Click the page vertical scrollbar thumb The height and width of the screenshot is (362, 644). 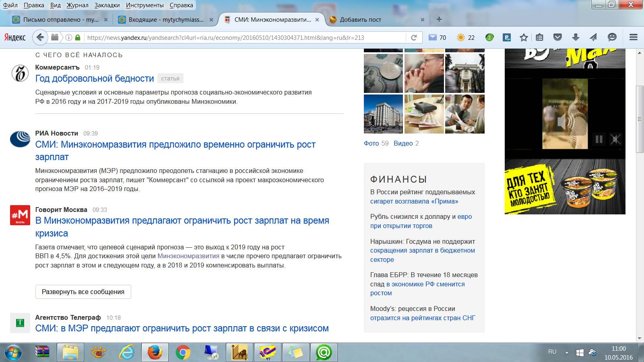click(x=640, y=119)
